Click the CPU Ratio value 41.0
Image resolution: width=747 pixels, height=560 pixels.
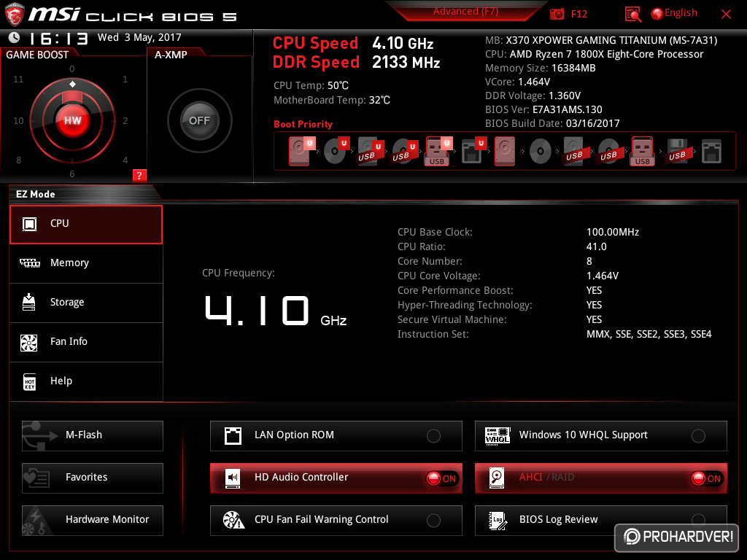point(597,246)
